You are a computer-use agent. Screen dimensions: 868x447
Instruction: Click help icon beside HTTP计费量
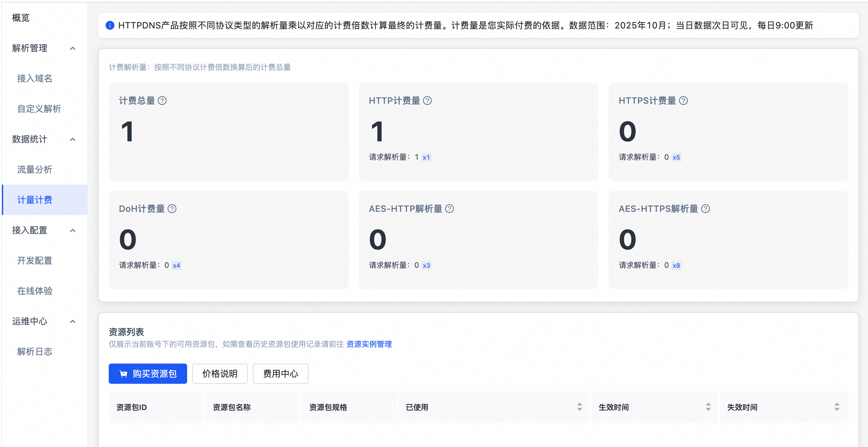(x=427, y=101)
